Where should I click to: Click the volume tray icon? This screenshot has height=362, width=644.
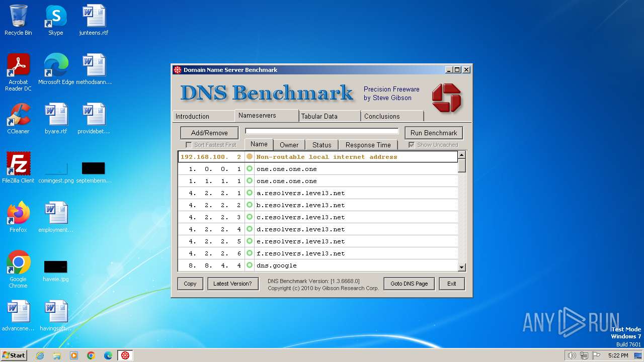point(572,355)
